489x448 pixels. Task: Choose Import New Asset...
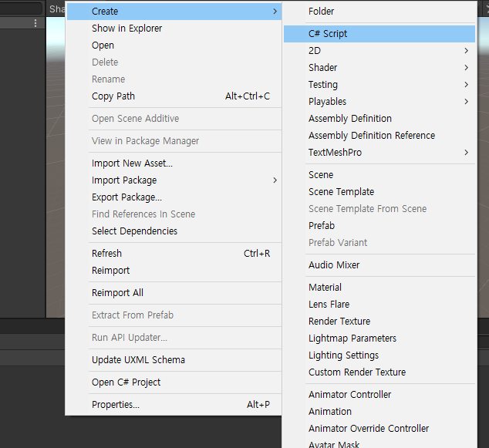tap(174, 163)
